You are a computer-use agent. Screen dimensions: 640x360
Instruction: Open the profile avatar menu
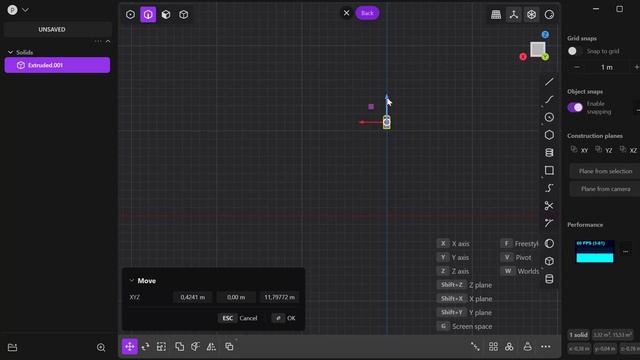pyautogui.click(x=13, y=10)
